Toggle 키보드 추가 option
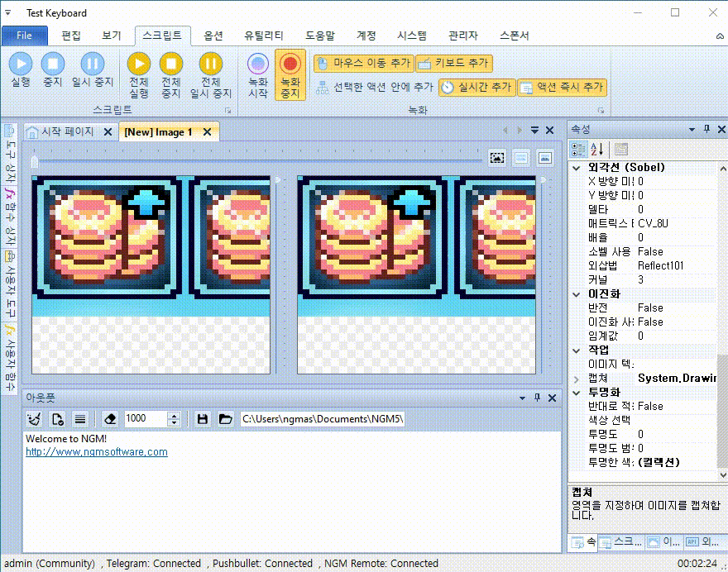The width and height of the screenshot is (728, 572). click(x=453, y=63)
